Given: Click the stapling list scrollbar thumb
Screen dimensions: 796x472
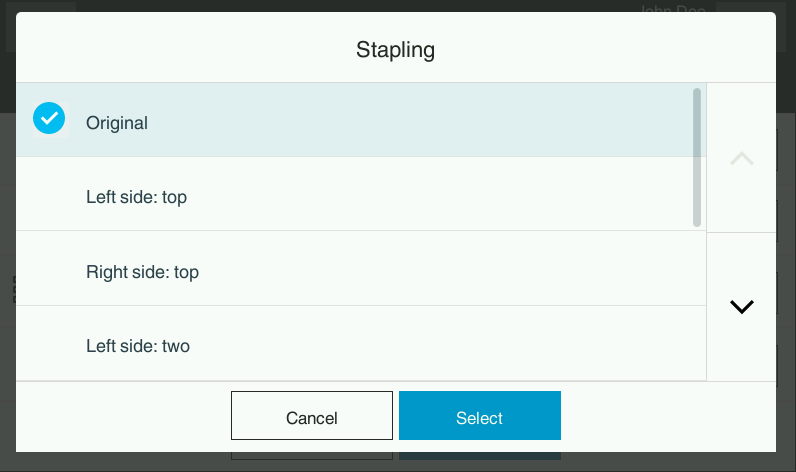Looking at the screenshot, I should (696, 156).
